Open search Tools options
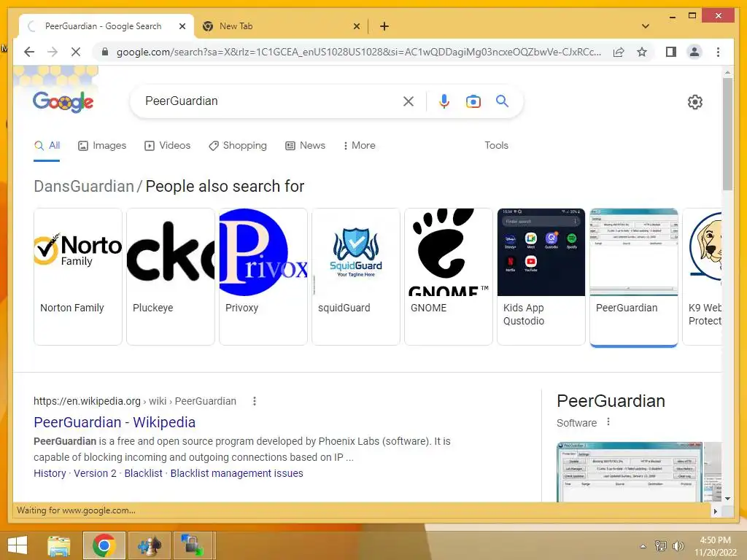Image resolution: width=747 pixels, height=560 pixels. 496,146
